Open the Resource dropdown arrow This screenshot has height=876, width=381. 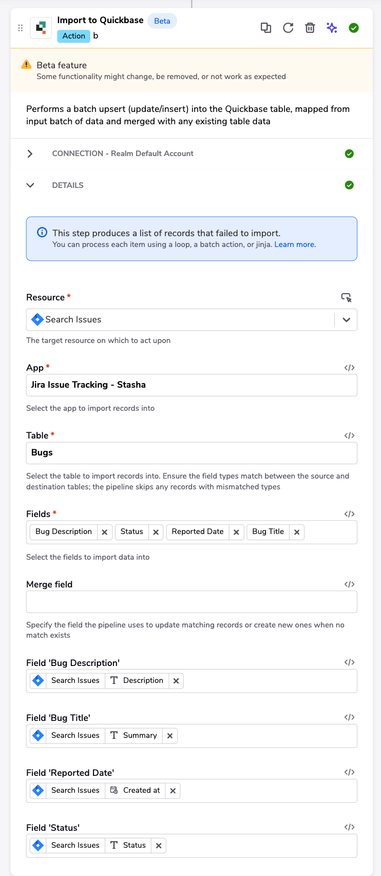(346, 320)
